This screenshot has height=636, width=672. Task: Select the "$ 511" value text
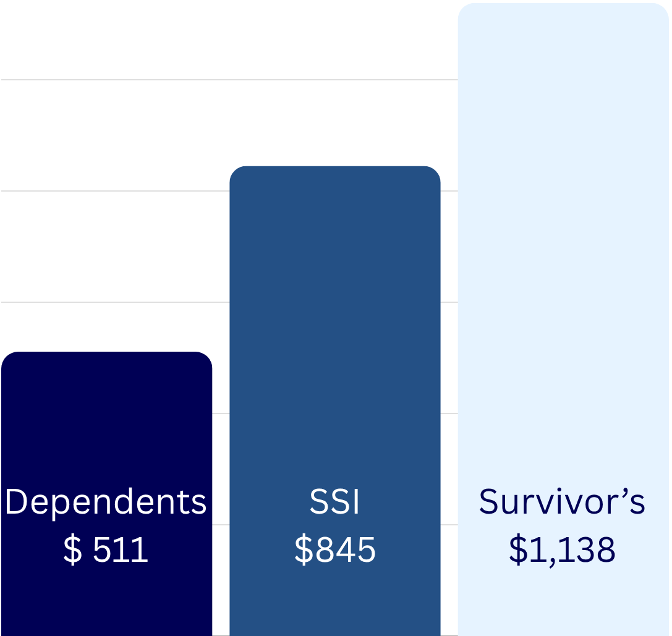[x=106, y=549]
